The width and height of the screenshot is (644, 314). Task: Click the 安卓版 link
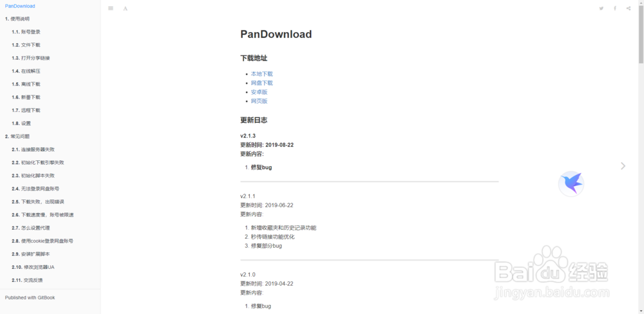[x=259, y=92]
